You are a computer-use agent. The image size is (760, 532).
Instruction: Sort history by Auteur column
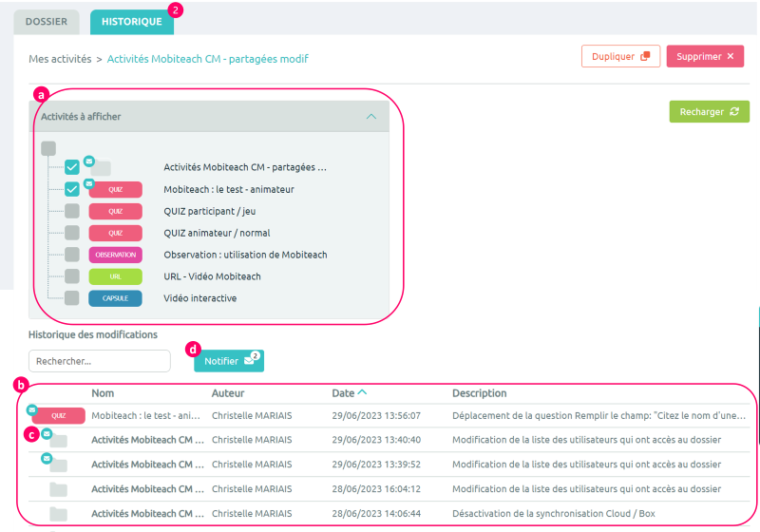(228, 393)
